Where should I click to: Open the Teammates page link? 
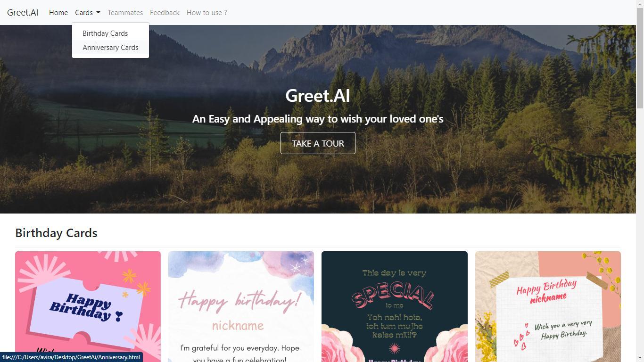click(125, 13)
